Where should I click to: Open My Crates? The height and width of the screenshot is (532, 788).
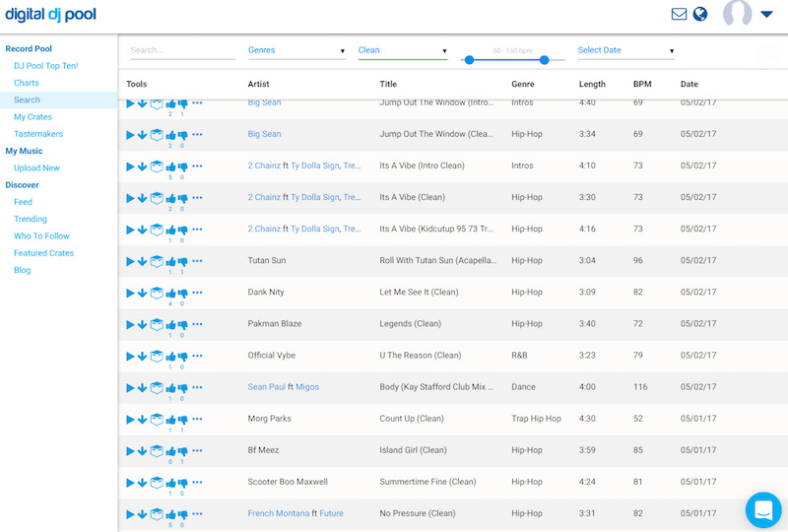pyautogui.click(x=33, y=117)
